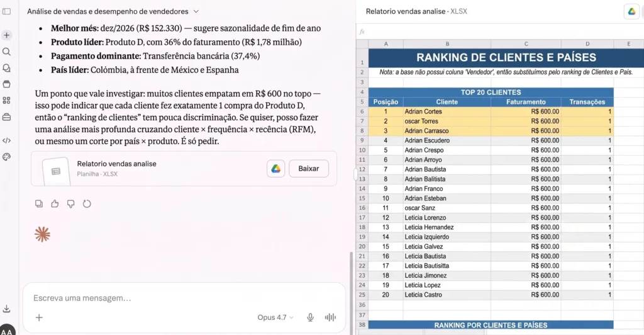Screen dimensions: 644x335
Task: Start a new chat with plus icon
Action: coord(6,35)
